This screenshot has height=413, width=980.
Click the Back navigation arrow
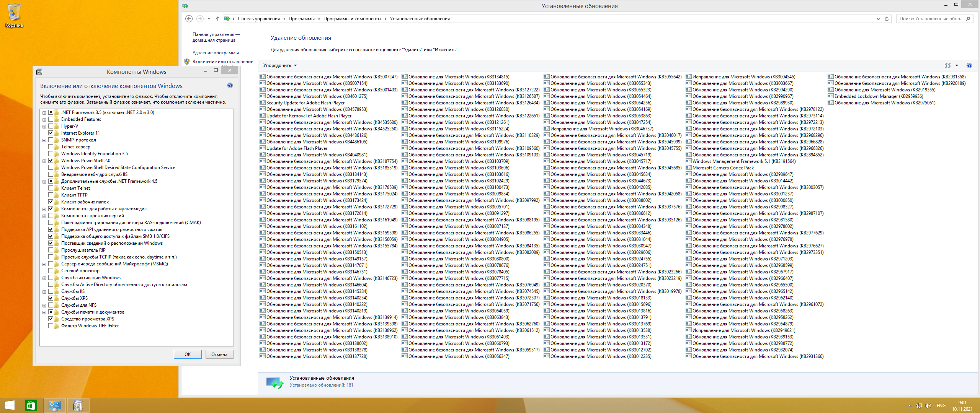click(x=189, y=19)
